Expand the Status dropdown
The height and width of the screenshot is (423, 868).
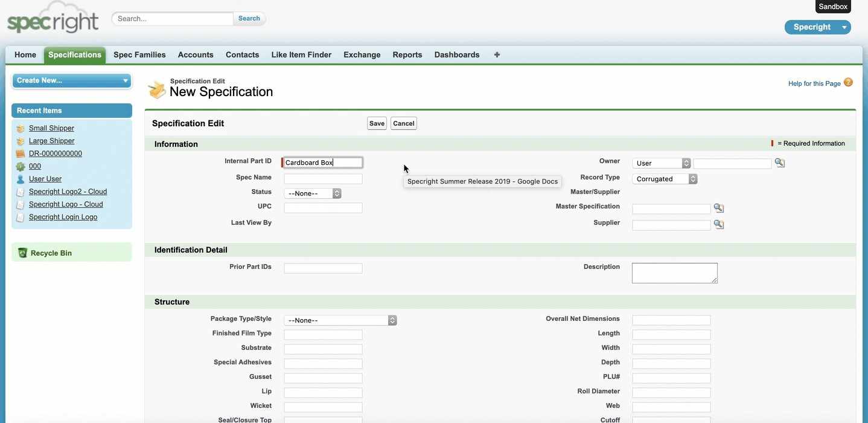click(x=313, y=193)
